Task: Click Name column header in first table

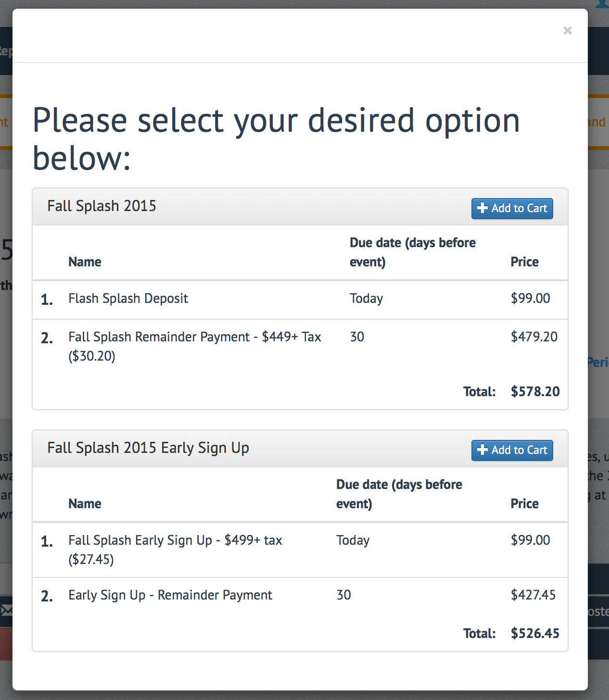Action: click(x=85, y=262)
